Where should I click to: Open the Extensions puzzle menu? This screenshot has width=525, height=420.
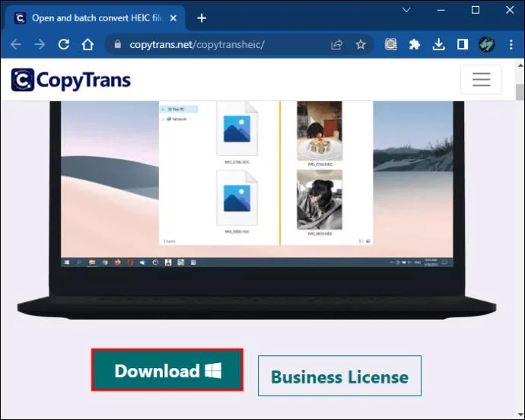coord(415,44)
